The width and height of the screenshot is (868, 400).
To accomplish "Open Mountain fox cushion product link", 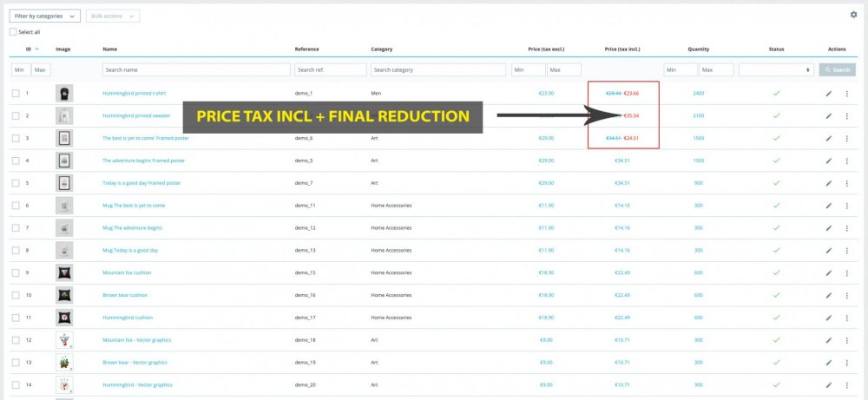I will [127, 272].
